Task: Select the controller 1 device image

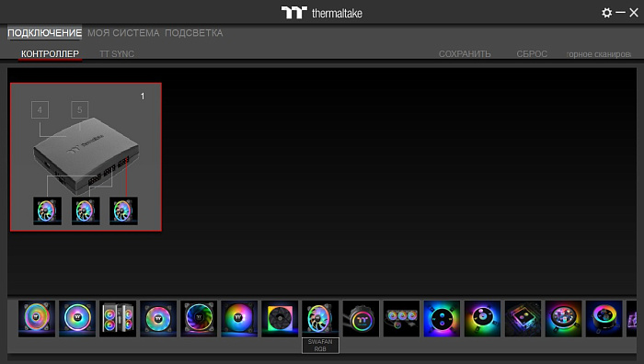Action: (x=86, y=157)
